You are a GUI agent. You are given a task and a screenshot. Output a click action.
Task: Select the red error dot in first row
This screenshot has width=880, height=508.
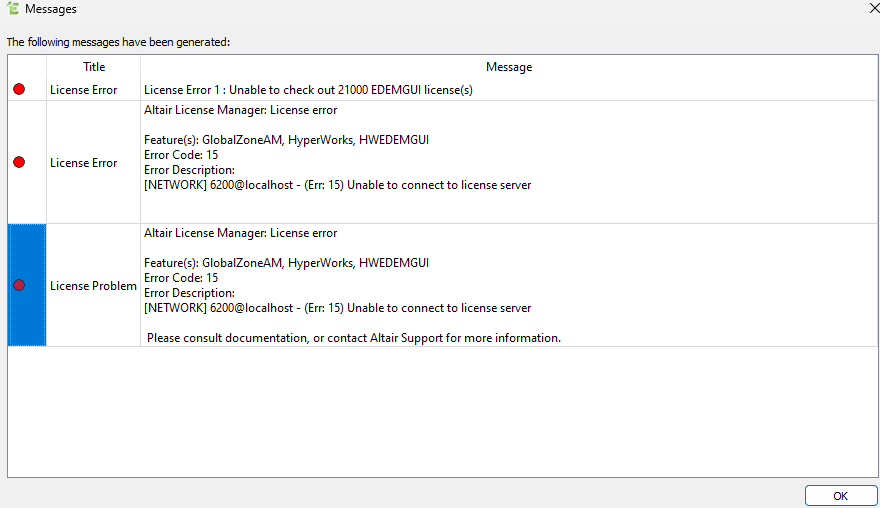(x=19, y=89)
